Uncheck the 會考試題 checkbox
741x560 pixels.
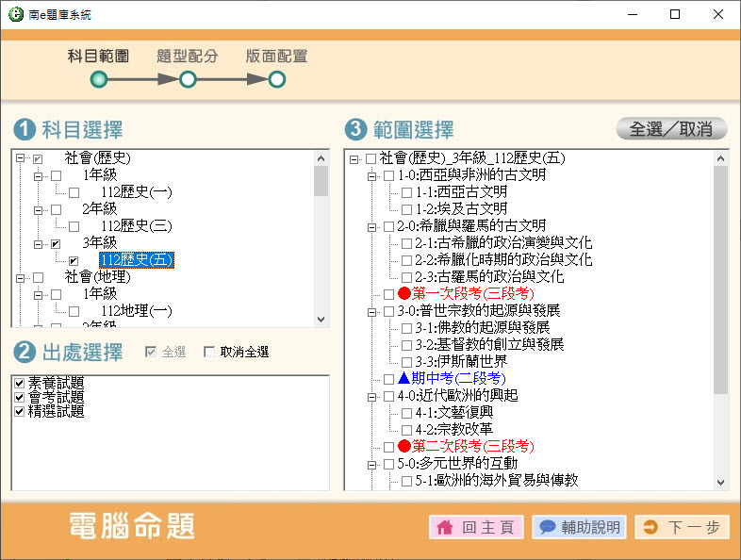click(x=20, y=397)
